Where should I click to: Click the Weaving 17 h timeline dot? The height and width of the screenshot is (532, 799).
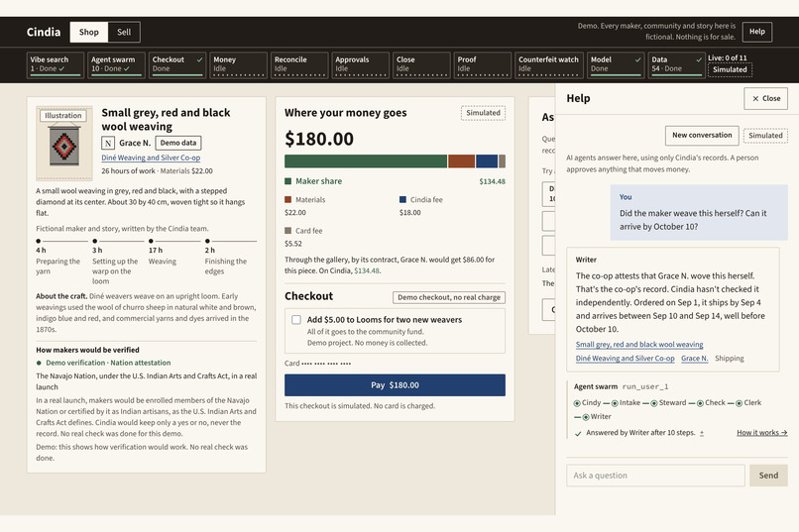click(x=151, y=241)
